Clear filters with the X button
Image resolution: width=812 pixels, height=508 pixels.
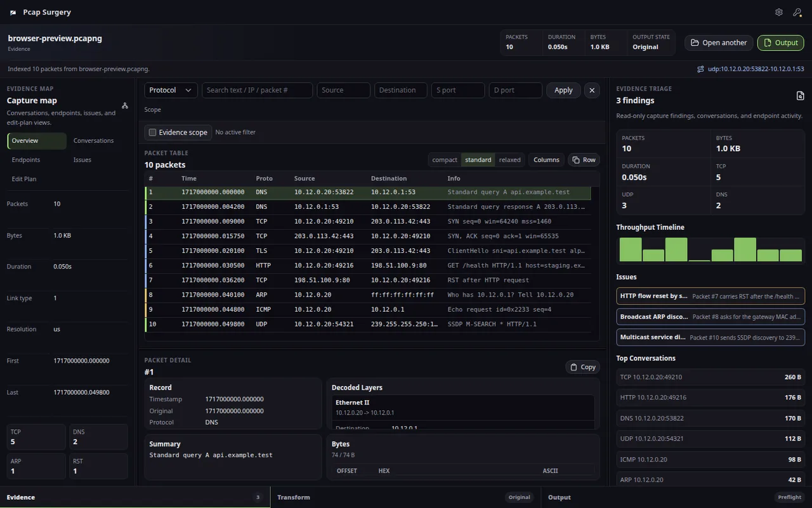pyautogui.click(x=592, y=90)
